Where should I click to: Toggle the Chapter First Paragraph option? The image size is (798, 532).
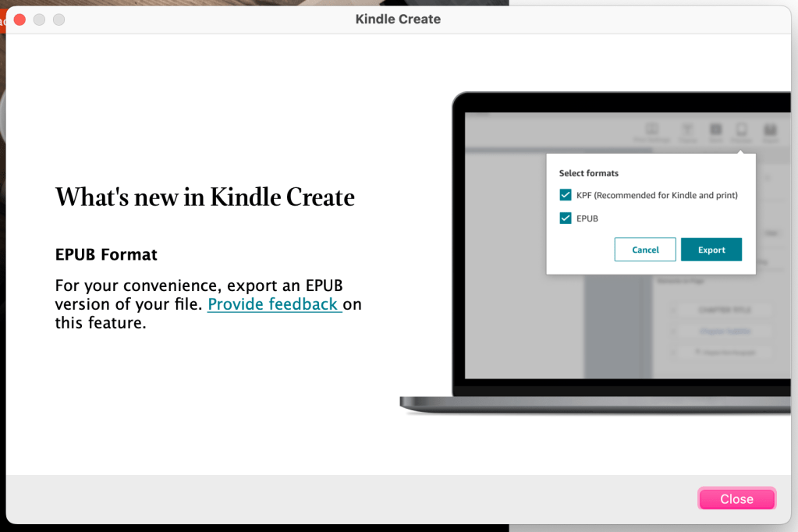pos(724,351)
